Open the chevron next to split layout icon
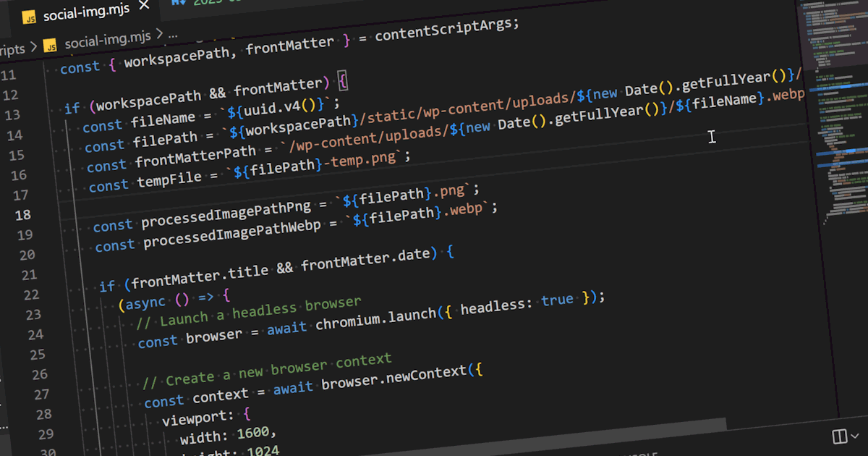Screen dimensions: 868x456 [856, 435]
